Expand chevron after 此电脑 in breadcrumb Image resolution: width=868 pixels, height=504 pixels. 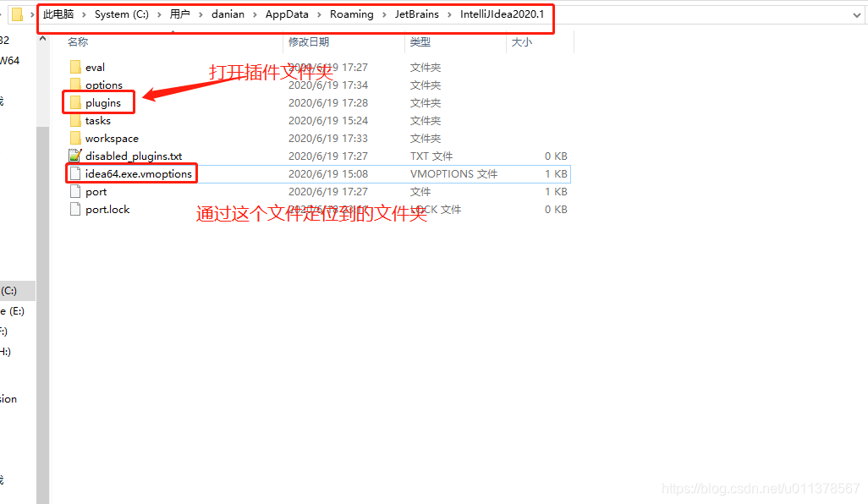(84, 14)
